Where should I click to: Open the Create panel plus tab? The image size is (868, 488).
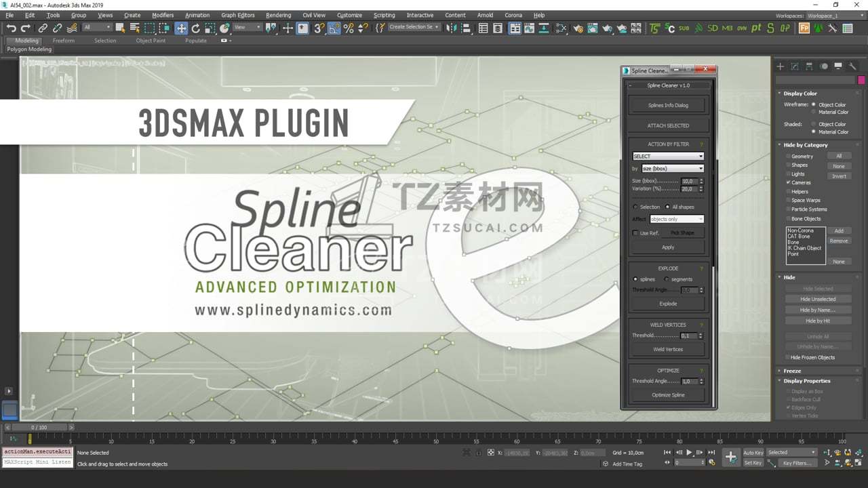pos(781,66)
